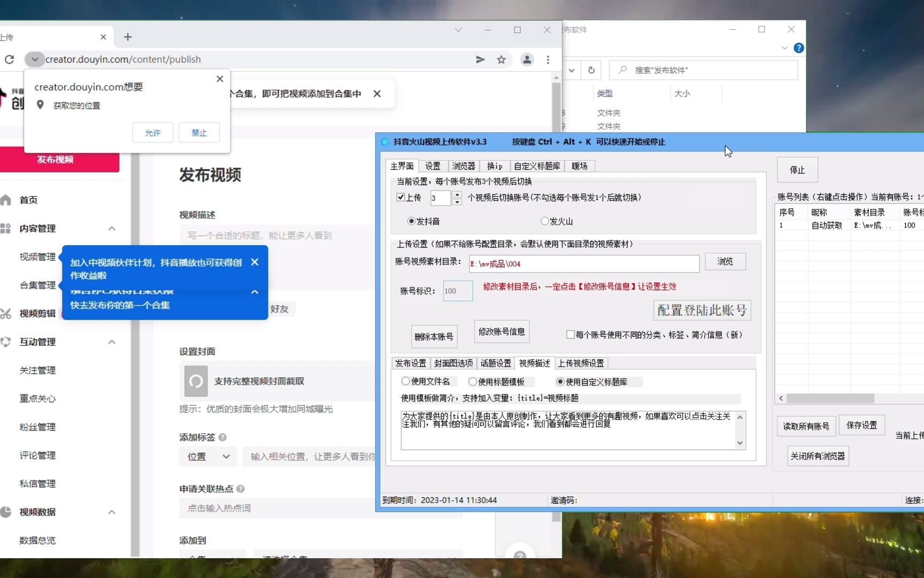Close the location permission popup
924x578 pixels.
220,79
